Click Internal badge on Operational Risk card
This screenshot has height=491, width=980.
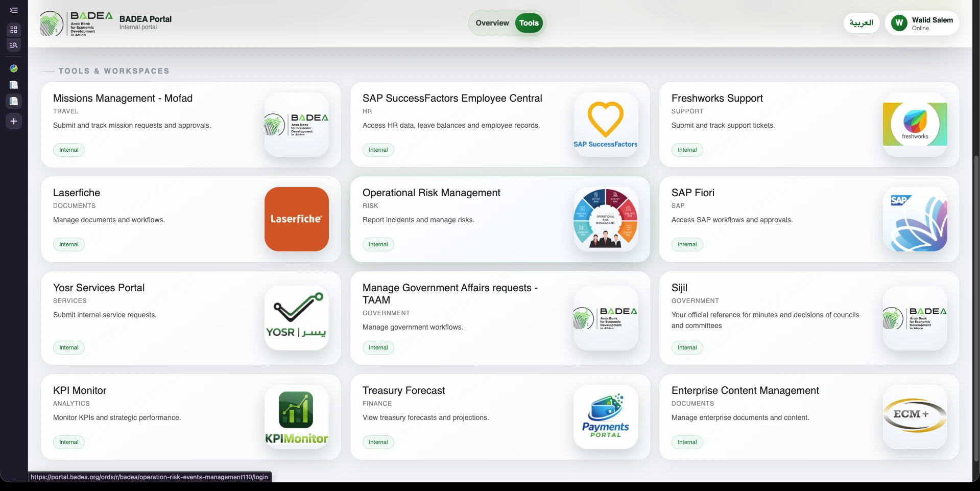378,244
